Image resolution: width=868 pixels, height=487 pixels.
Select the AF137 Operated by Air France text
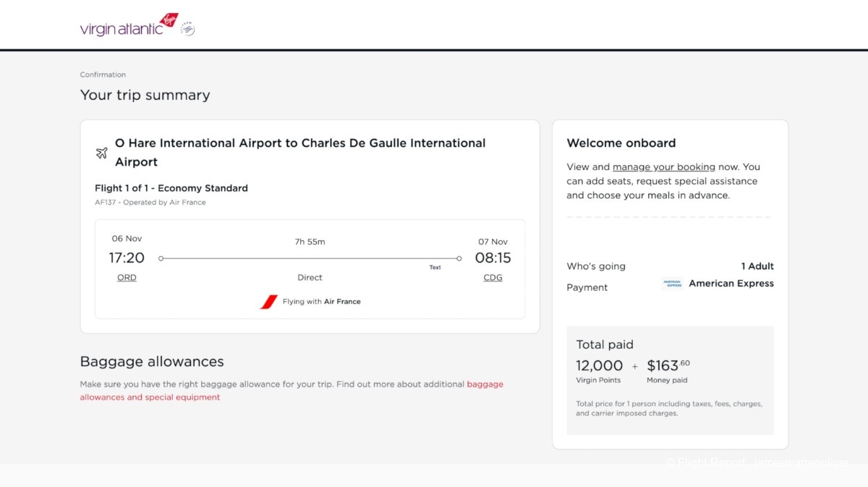[x=150, y=203]
